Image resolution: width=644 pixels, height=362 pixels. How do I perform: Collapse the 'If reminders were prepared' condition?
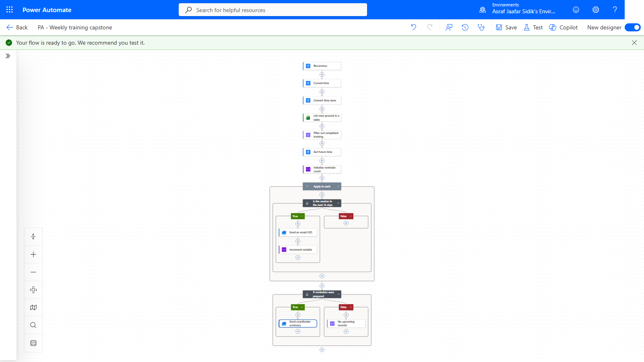(x=338, y=294)
